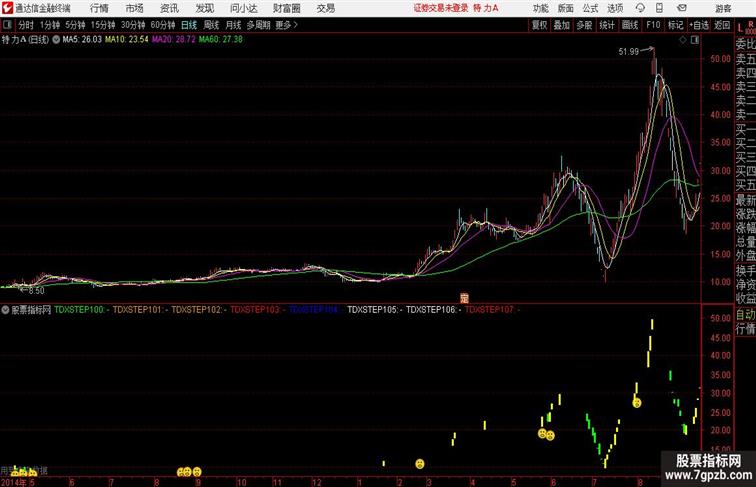Click the 叠加 overlay button

[562, 25]
